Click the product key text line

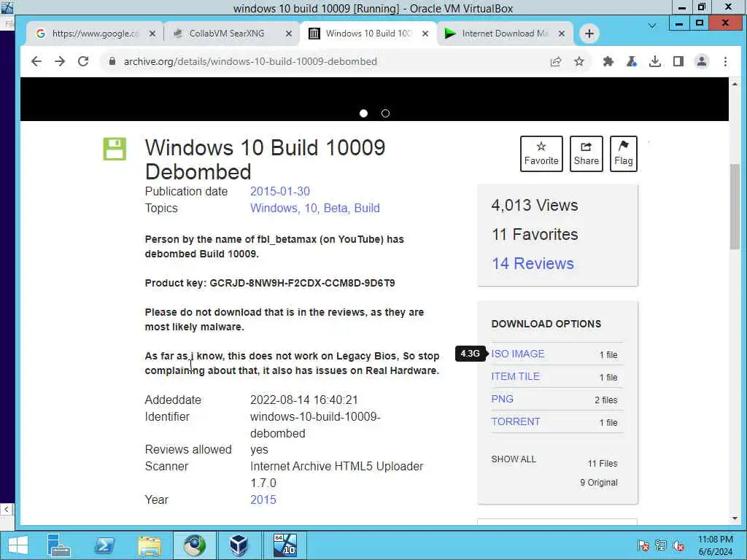tap(270, 283)
